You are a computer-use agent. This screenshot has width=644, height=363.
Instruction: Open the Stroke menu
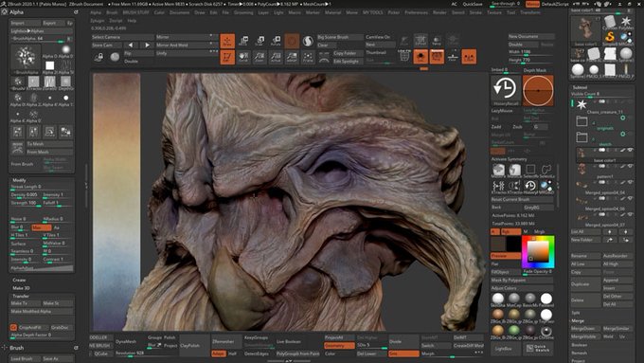tap(475, 12)
